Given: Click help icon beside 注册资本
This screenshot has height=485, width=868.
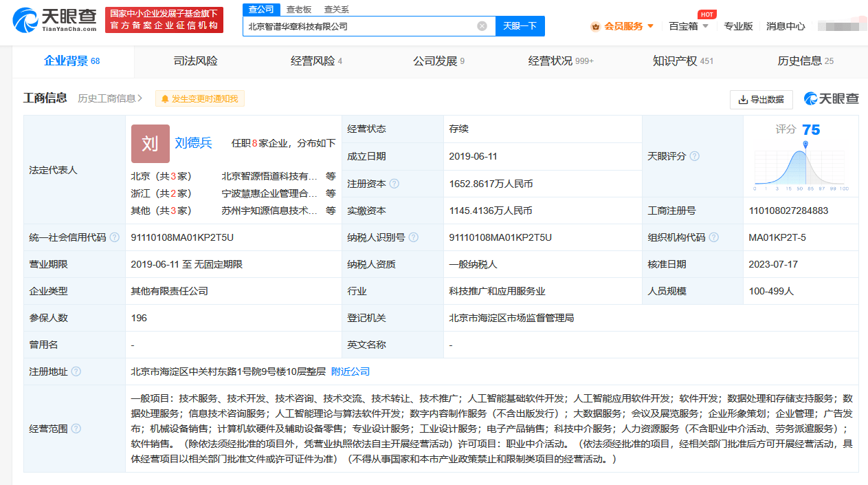Looking at the screenshot, I should click(x=394, y=184).
